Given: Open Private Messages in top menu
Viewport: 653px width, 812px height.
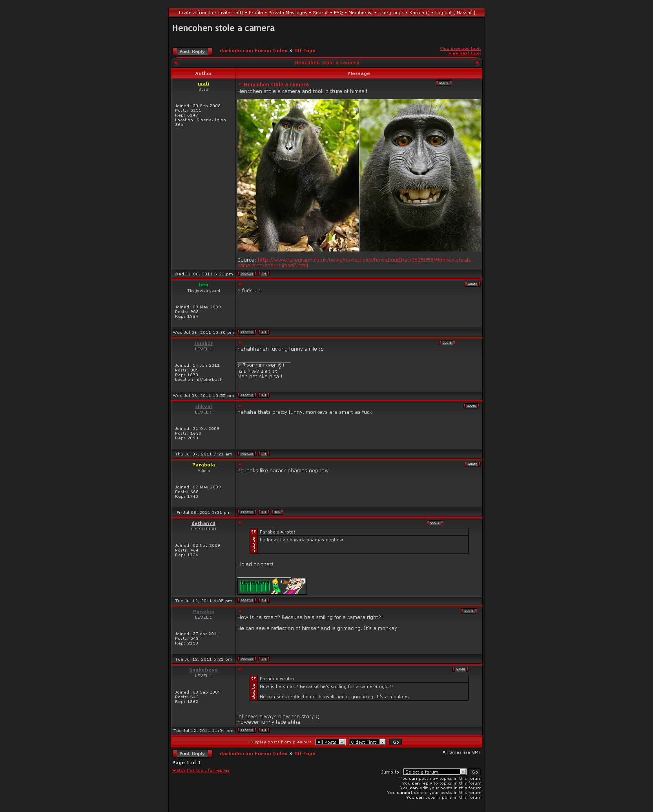Looking at the screenshot, I should pos(288,13).
